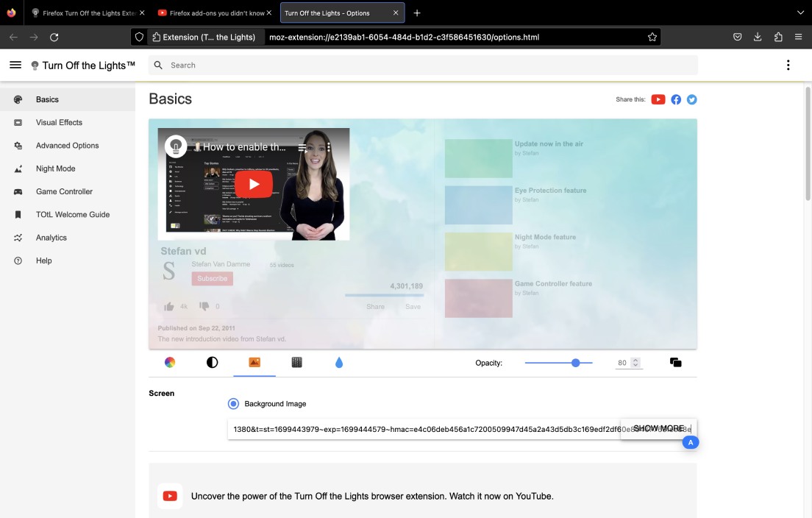The height and width of the screenshot is (518, 812).
Task: Open Analytics section
Action: (x=68, y=238)
